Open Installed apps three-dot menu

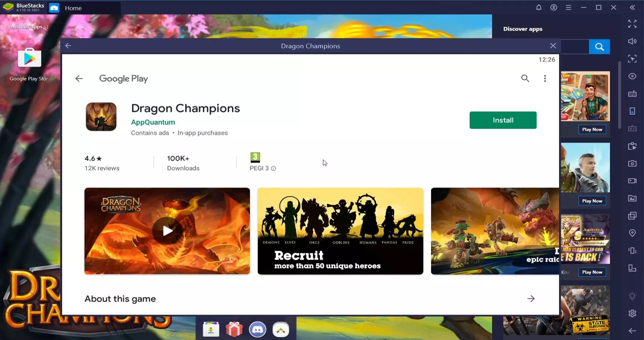point(48,27)
